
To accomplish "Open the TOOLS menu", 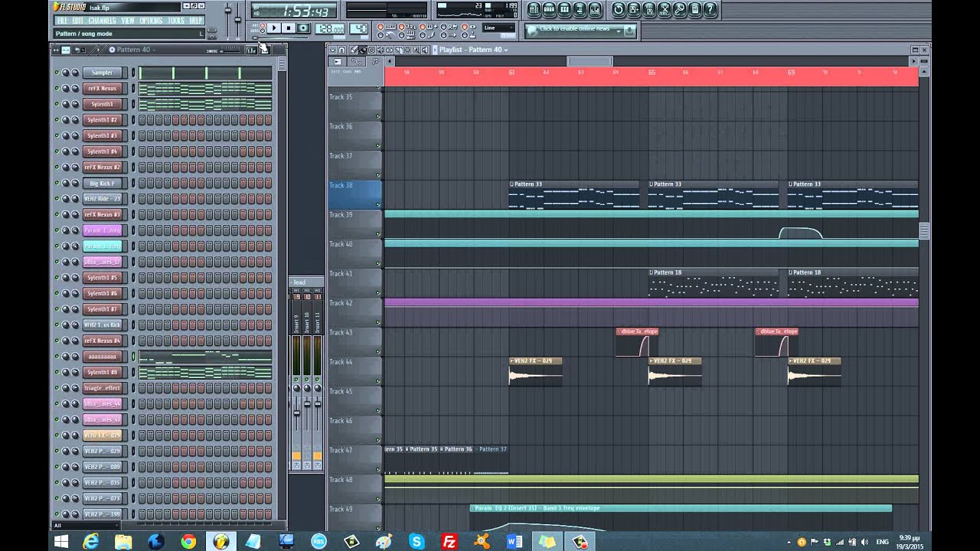I will (x=176, y=21).
